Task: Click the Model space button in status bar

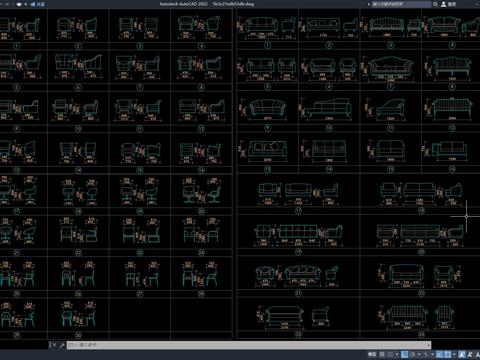Action: point(372,354)
